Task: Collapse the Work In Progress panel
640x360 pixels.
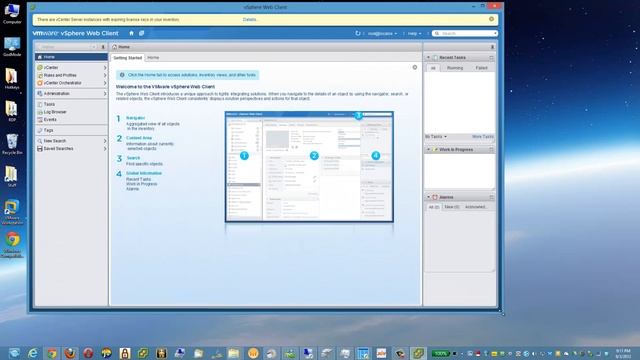Action: 428,150
